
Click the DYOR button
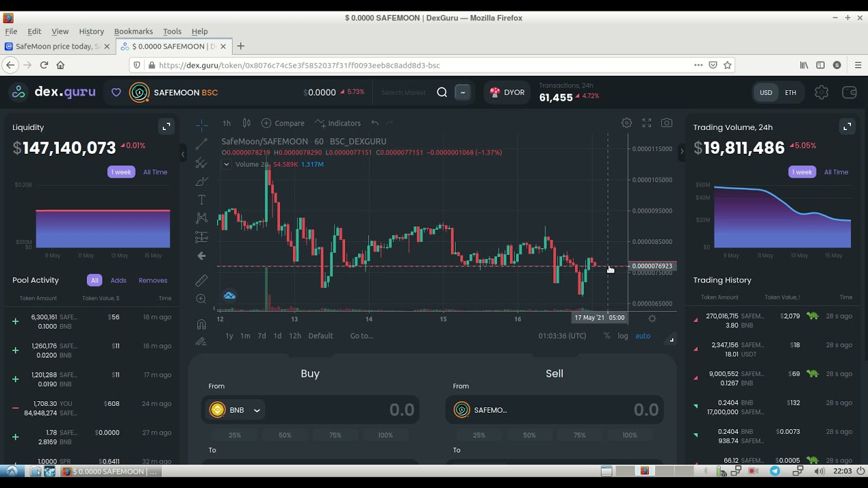pyautogui.click(x=506, y=93)
